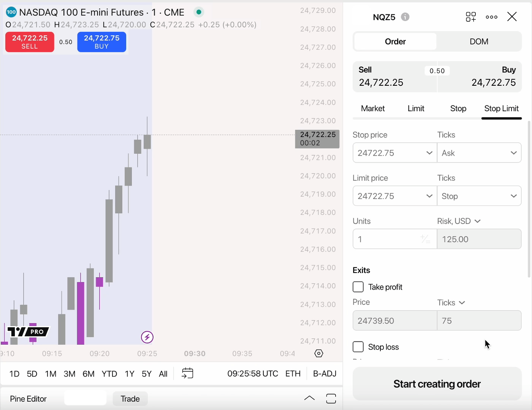532x410 pixels.
Task: Click the Units input field
Action: point(386,239)
